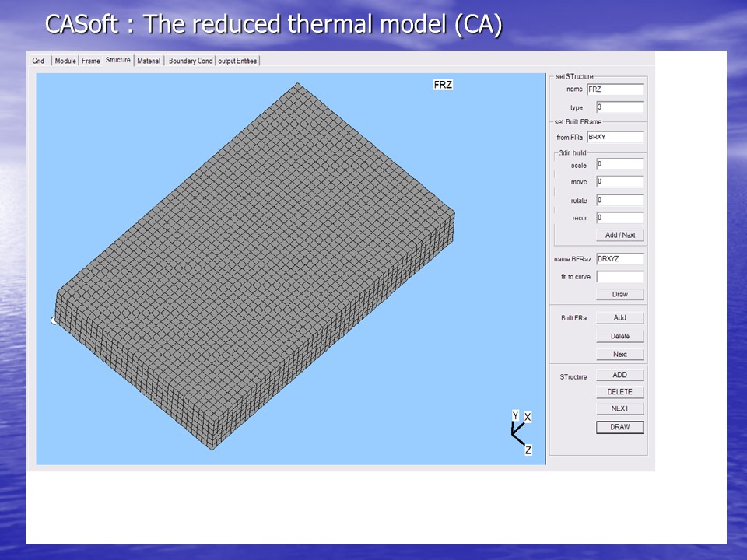
Task: Switch to Boundary Cond tab
Action: (x=190, y=61)
